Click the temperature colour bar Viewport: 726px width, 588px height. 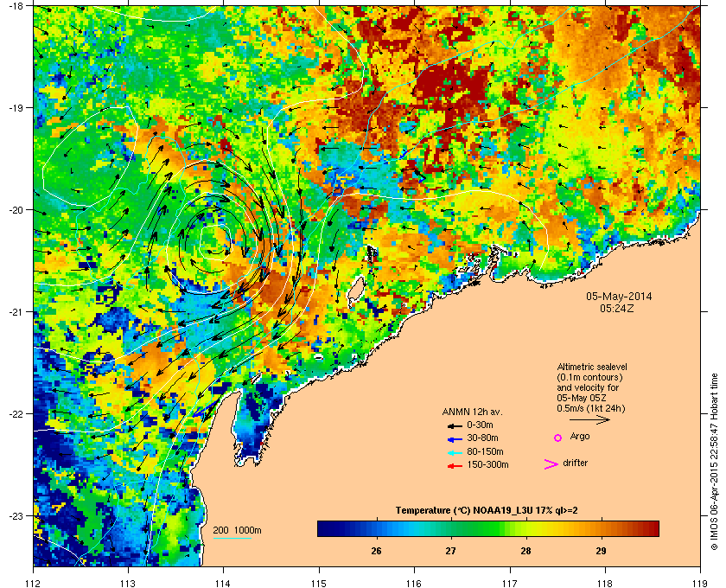pos(488,528)
